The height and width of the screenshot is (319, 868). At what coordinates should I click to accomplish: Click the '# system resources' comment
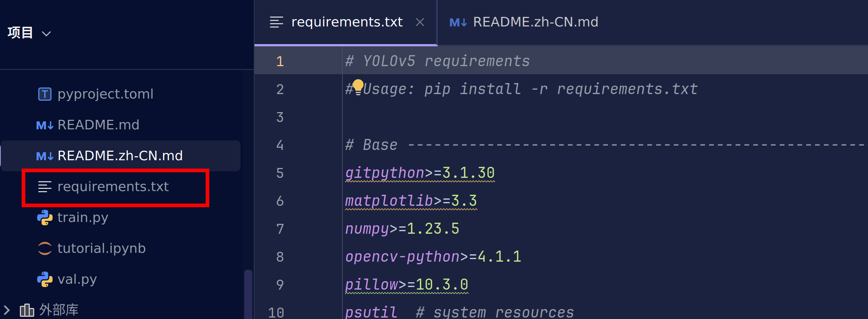[495, 312]
